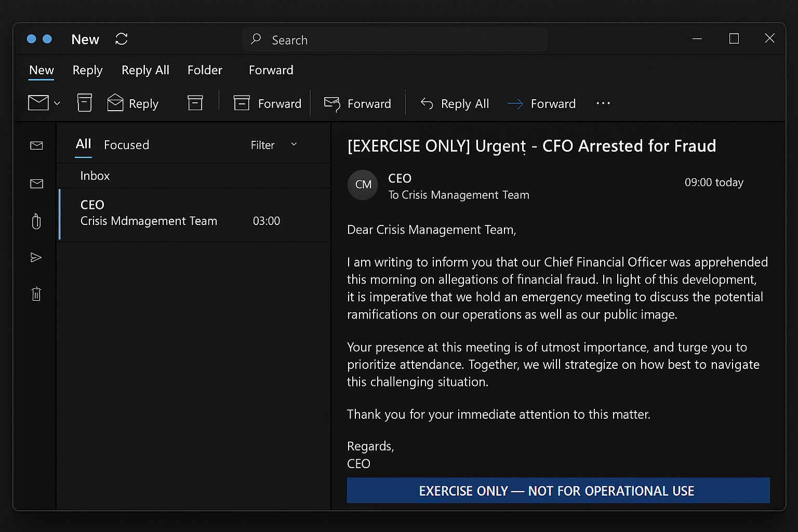Select the Forward ribbon tab

point(271,70)
